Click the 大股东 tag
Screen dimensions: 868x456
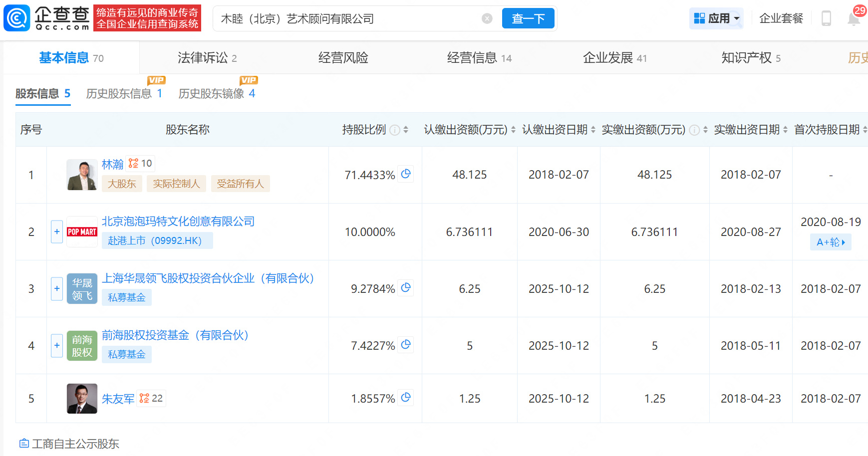[122, 184]
